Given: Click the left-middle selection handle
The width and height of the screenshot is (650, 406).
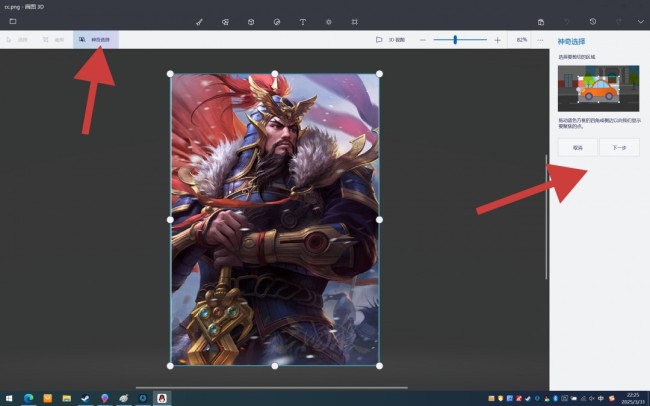Looking at the screenshot, I should [170, 220].
